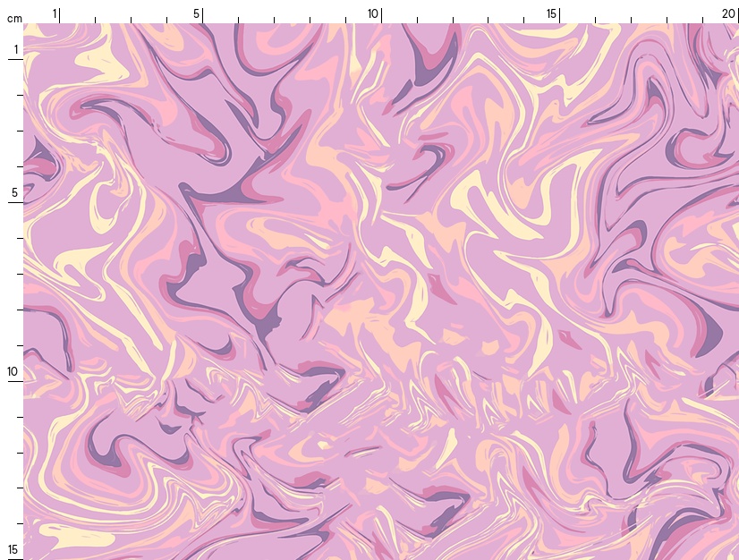
Task: Click the 10 label on the top ruler
Action: [x=374, y=13]
